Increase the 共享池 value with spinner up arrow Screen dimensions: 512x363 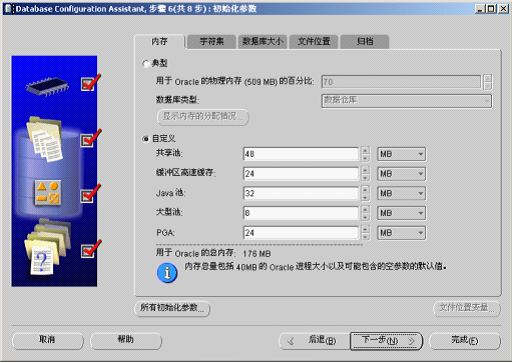[x=365, y=150]
